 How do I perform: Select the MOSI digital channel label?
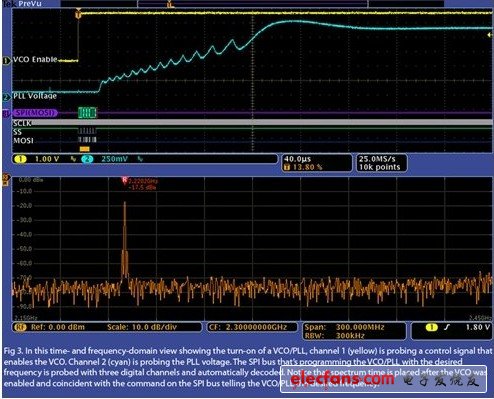[23, 141]
